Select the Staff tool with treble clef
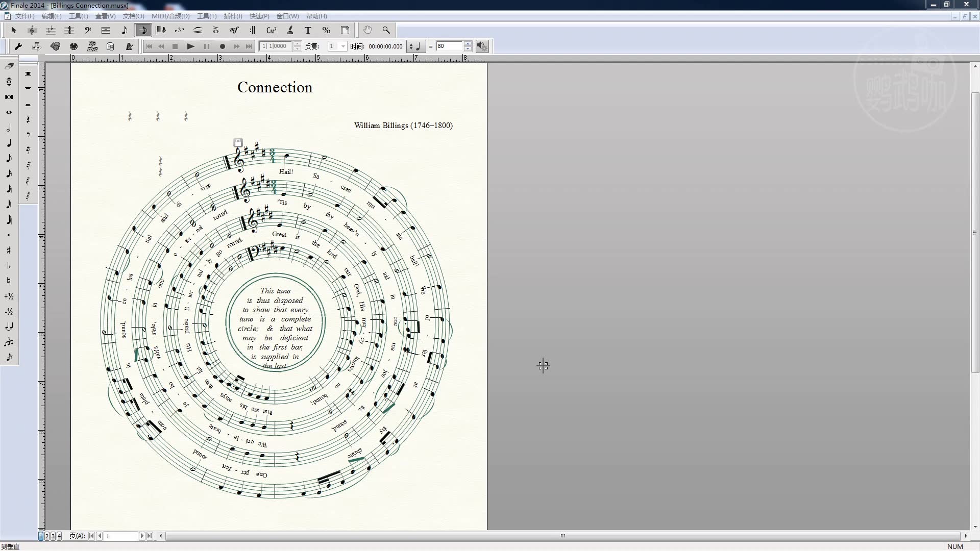This screenshot has height=551, width=980. [x=32, y=30]
